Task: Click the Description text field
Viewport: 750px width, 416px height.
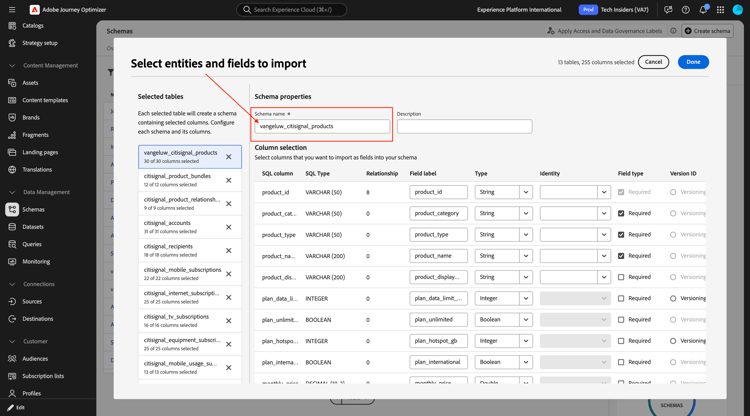Action: coord(464,127)
